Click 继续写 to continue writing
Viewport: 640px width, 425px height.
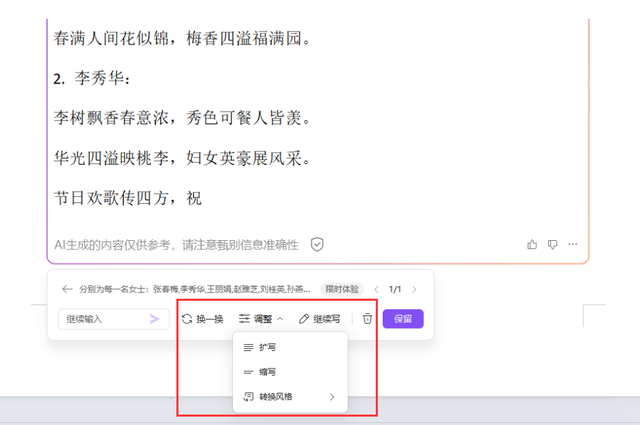click(x=320, y=319)
